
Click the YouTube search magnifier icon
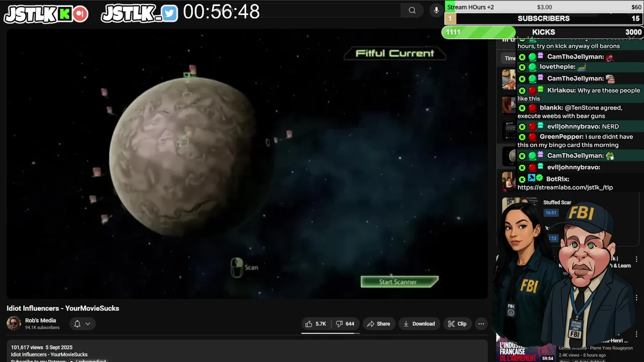[412, 10]
